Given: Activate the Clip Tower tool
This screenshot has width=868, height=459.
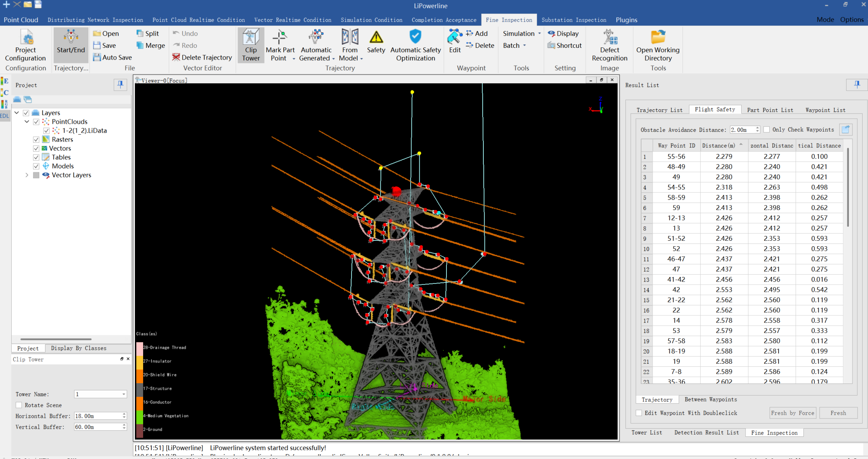Looking at the screenshot, I should pyautogui.click(x=251, y=46).
